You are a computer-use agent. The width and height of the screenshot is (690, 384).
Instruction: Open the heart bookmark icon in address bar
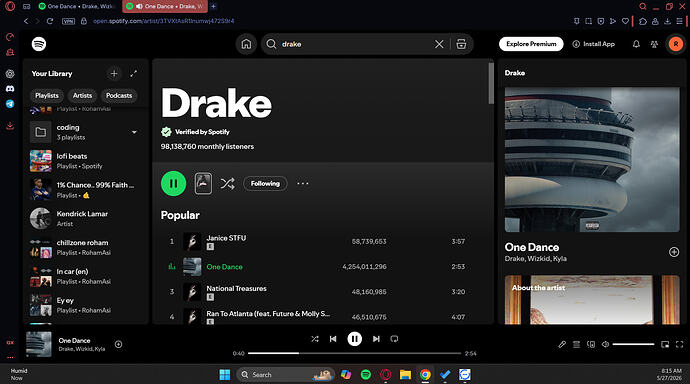[625, 21]
